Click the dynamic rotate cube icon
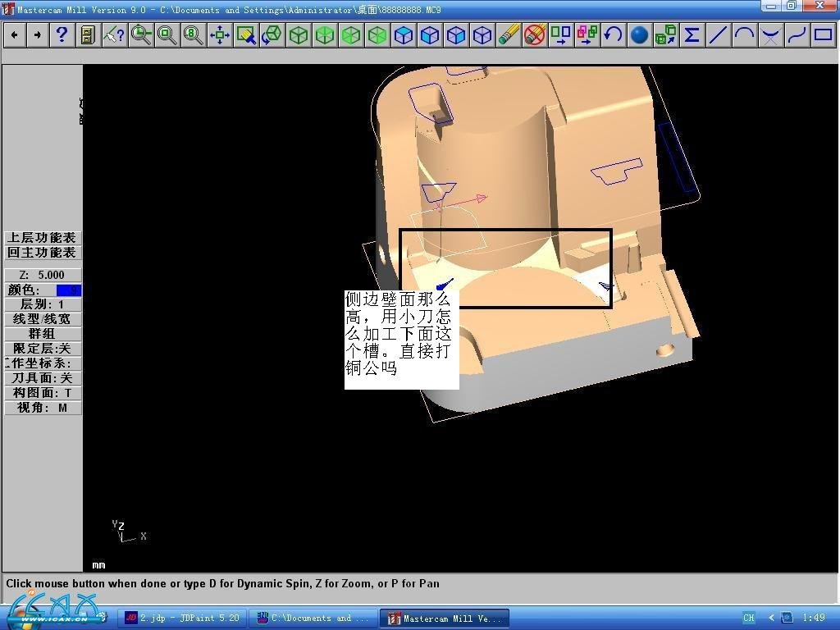This screenshot has width=840, height=630. point(272,35)
